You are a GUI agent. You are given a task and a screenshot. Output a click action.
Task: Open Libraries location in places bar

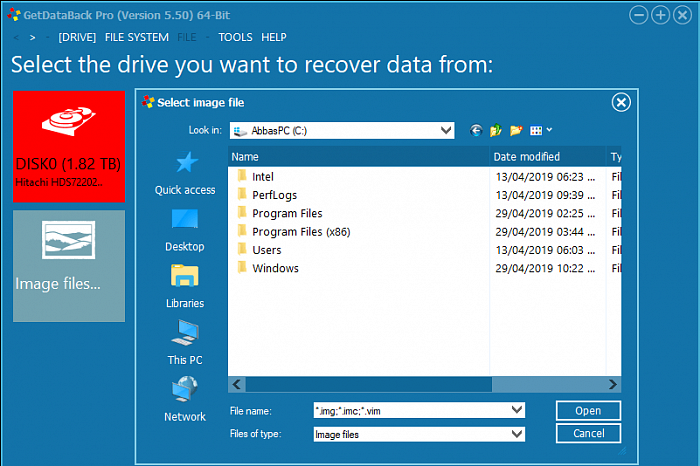click(x=185, y=287)
